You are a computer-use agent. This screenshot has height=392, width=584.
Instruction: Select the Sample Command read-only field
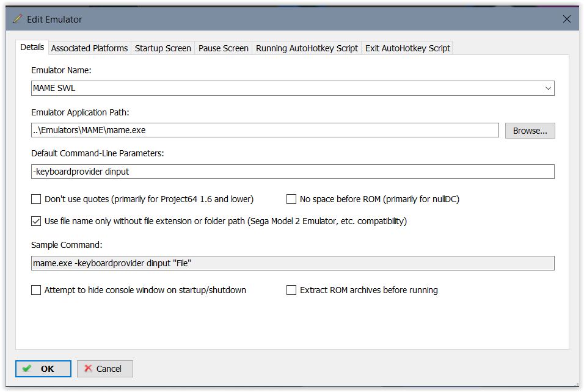point(293,263)
